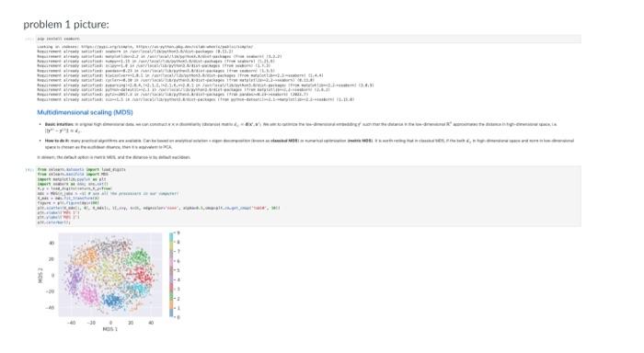The height and width of the screenshot is (353, 644).
Task: Click the "How to do it" bullet text
Action: tap(309, 143)
